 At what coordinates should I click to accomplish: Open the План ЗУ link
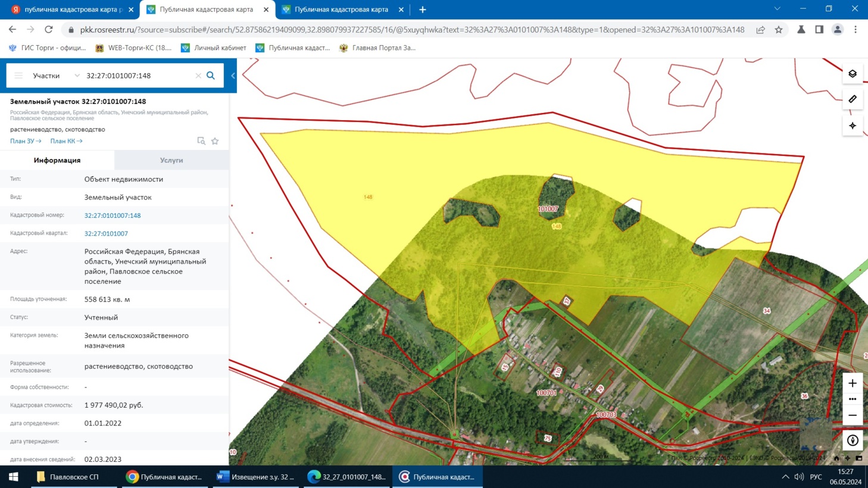[x=26, y=141]
